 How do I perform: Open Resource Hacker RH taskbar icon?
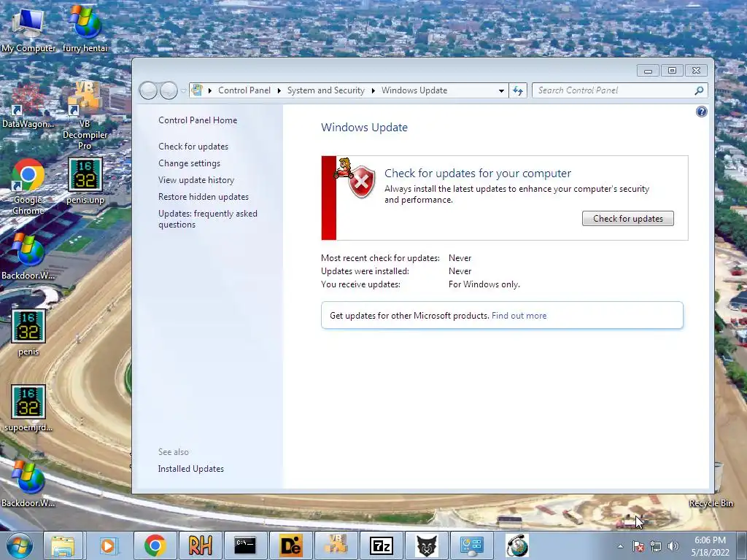pos(200,545)
